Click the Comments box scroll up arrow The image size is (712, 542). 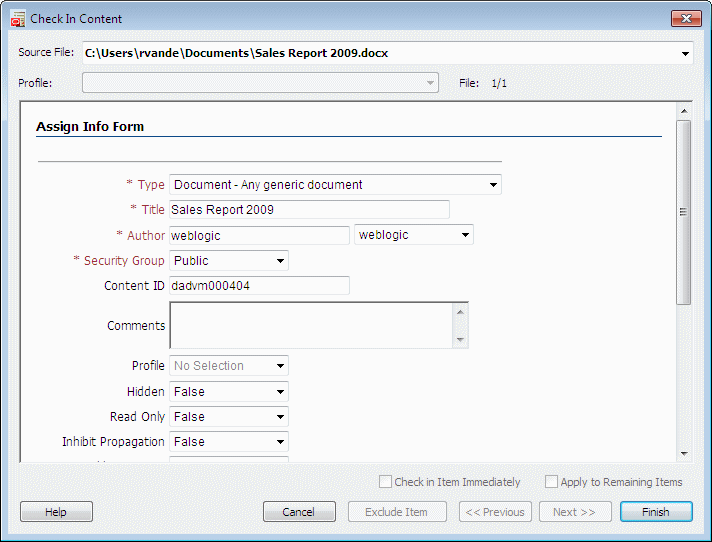460,312
